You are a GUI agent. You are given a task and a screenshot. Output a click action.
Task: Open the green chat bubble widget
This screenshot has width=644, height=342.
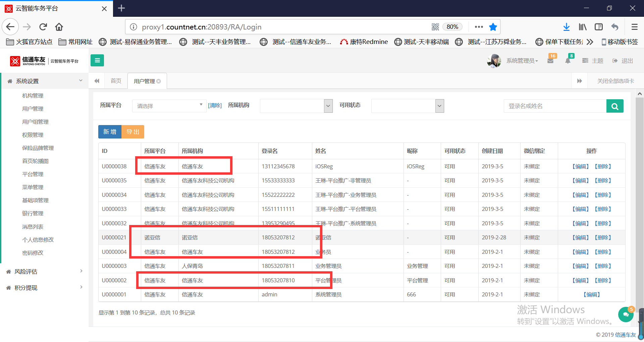[x=626, y=315]
